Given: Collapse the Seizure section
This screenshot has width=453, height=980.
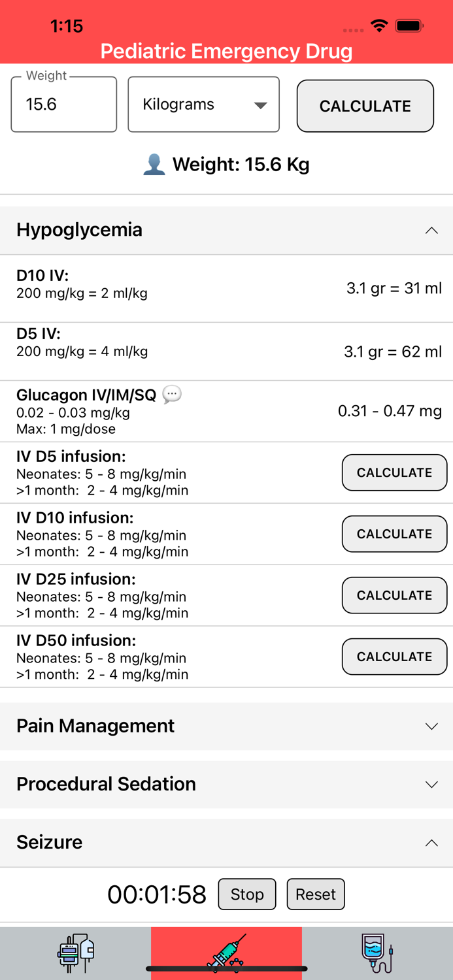Looking at the screenshot, I should pyautogui.click(x=431, y=842).
